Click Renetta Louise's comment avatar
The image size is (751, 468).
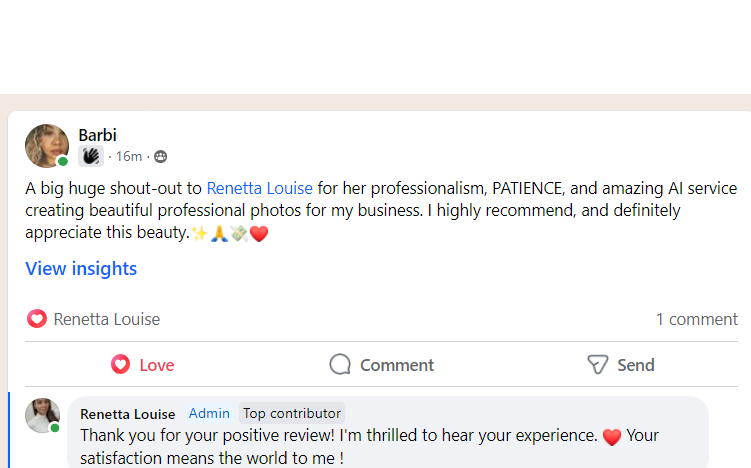pos(43,415)
